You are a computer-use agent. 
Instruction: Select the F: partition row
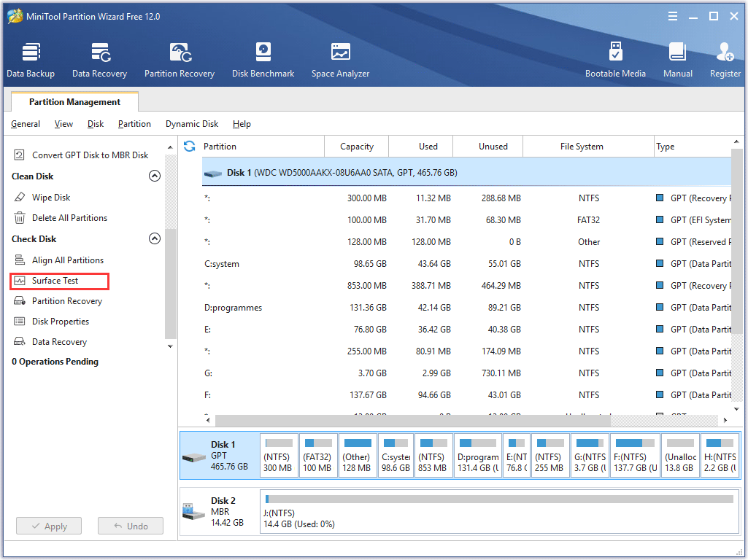[466, 395]
